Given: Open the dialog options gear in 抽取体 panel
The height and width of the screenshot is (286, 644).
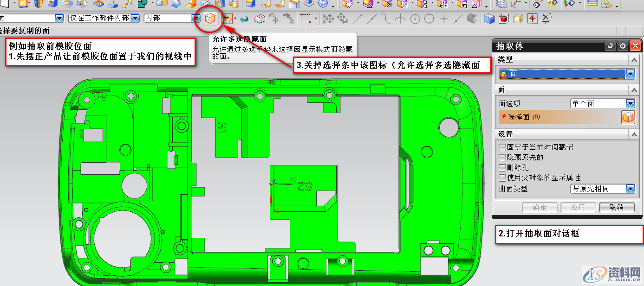Looking at the screenshot, I should click(623, 45).
